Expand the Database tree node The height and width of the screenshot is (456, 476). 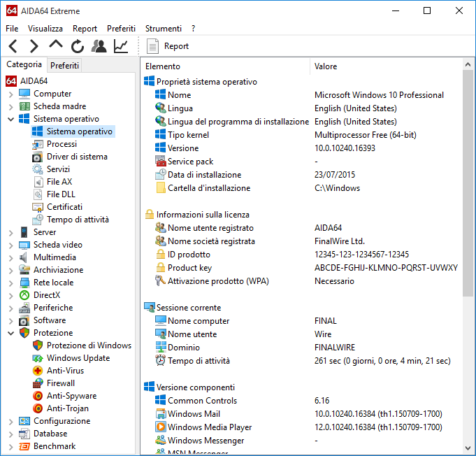(11, 434)
